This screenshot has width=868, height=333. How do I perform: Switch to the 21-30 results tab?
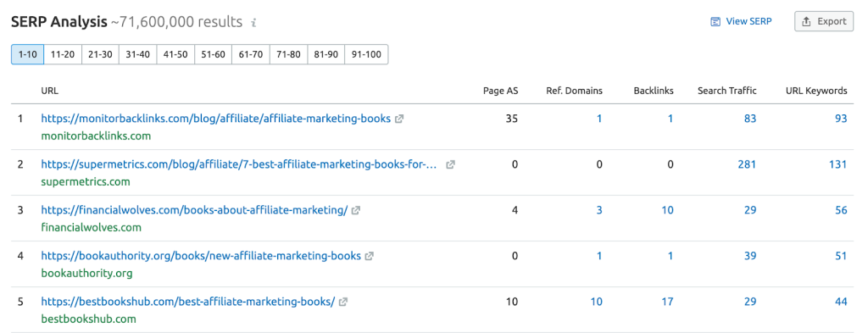coord(100,55)
